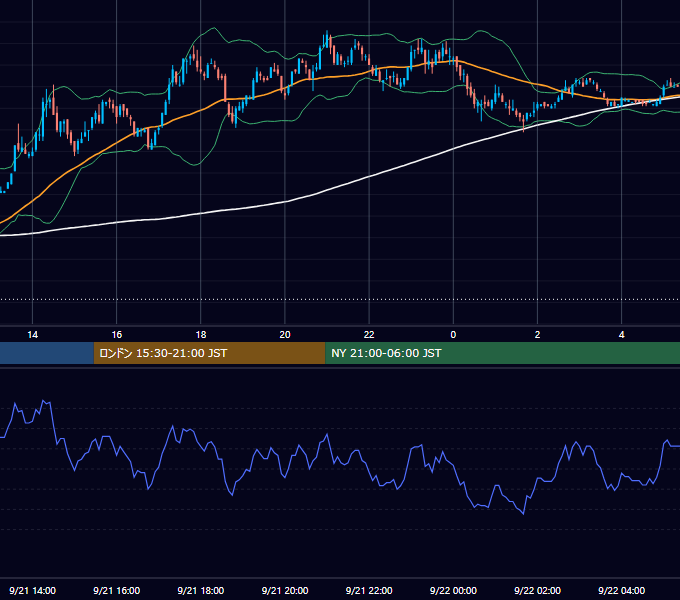Click the 14 hour label on price chart axis
Screen dimensions: 680x600
tap(33, 335)
